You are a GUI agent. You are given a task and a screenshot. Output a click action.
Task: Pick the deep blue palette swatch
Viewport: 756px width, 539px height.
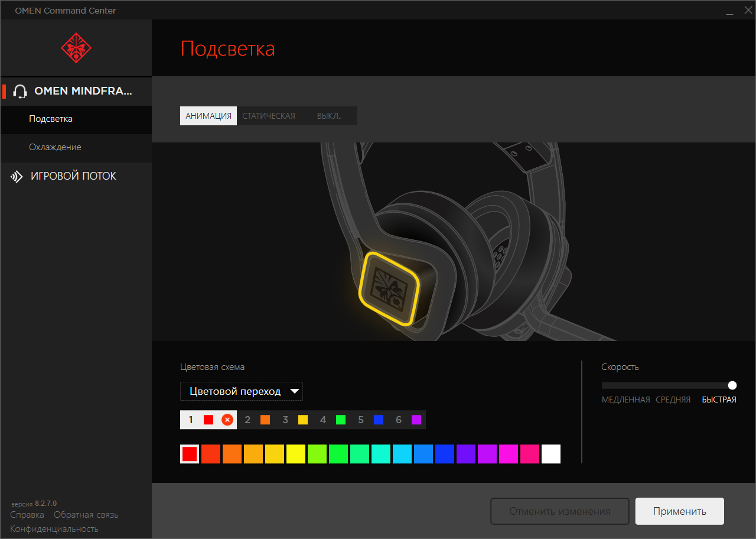click(x=445, y=454)
